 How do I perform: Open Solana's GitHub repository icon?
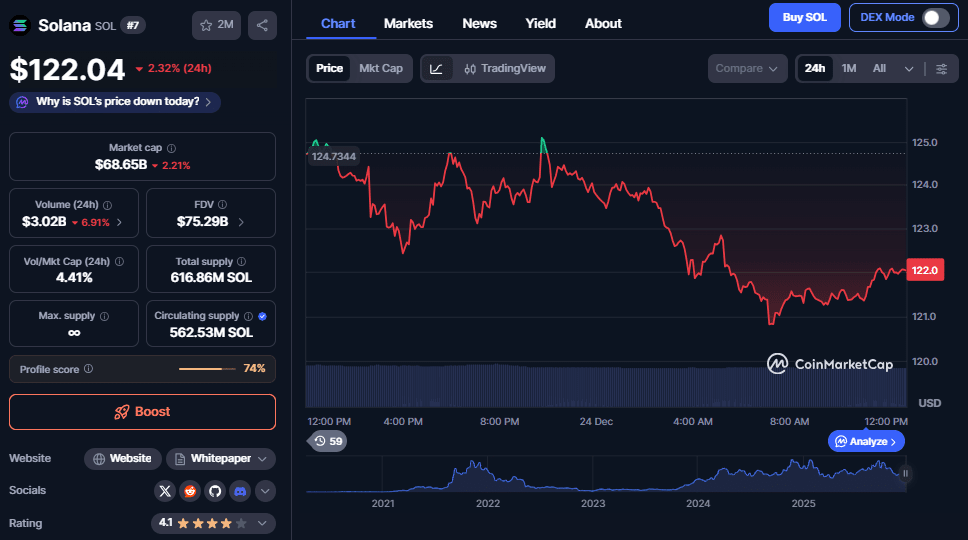point(214,491)
